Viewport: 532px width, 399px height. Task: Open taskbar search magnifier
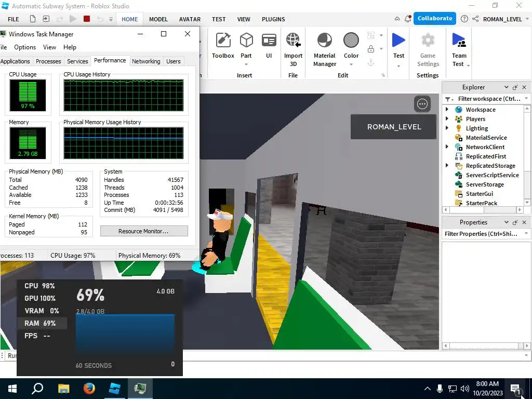click(x=37, y=389)
